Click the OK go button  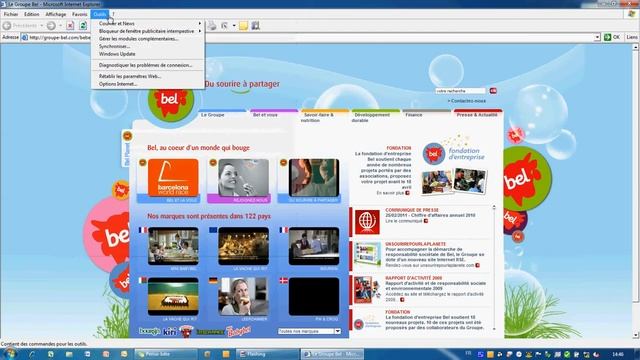coord(612,37)
